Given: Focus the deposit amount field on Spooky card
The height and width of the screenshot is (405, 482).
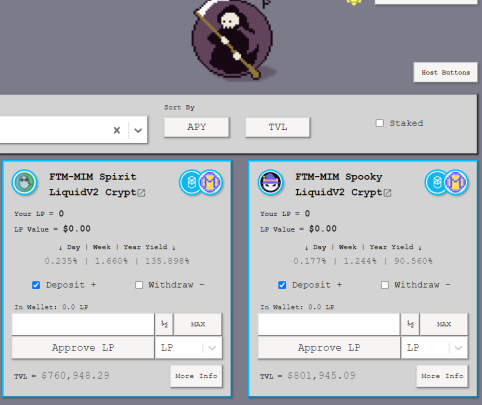Looking at the screenshot, I should (x=329, y=324).
